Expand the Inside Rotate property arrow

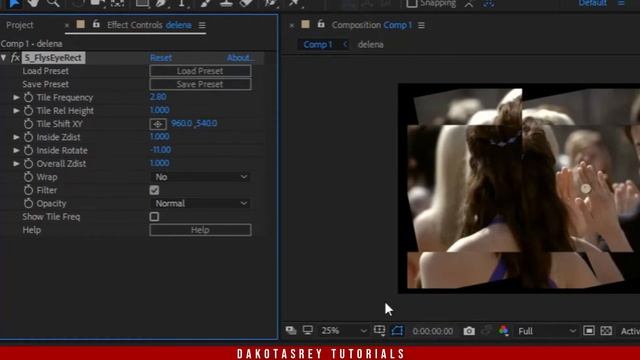[x=16, y=150]
